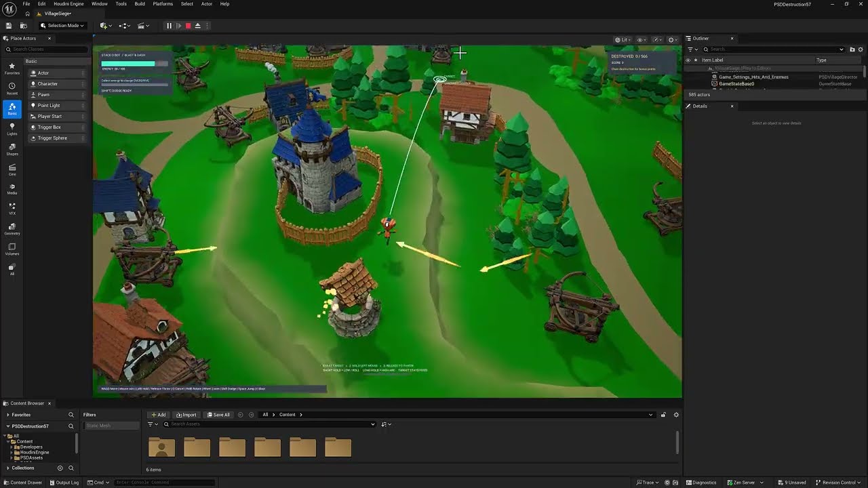Open the viewport Show eye dropdown
Viewport: 868px width, 488px height.
[641, 40]
